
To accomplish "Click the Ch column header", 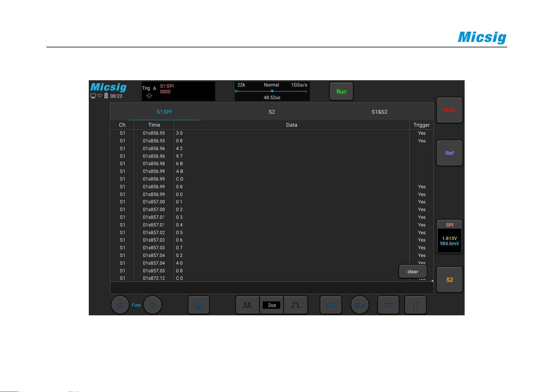I will (x=122, y=125).
